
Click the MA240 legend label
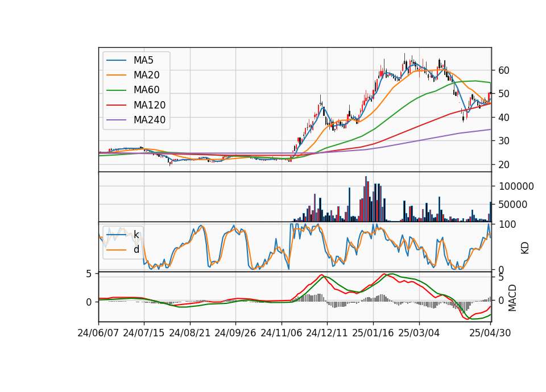coord(150,120)
